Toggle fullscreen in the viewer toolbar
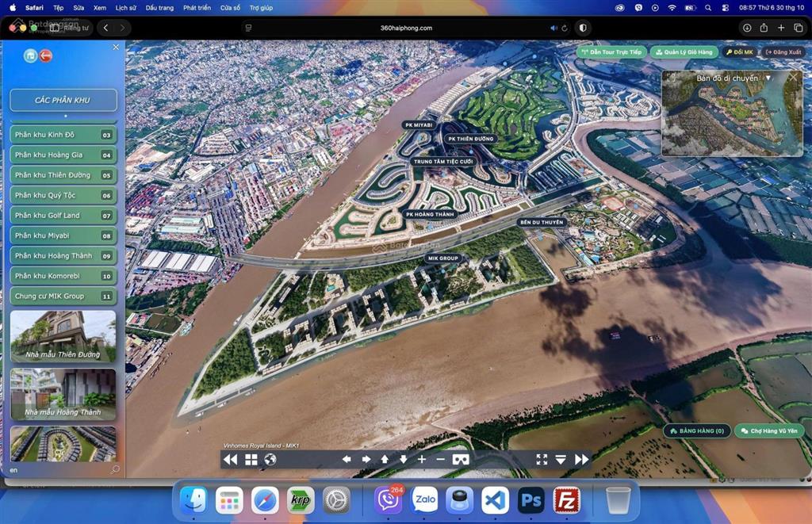 [542, 459]
